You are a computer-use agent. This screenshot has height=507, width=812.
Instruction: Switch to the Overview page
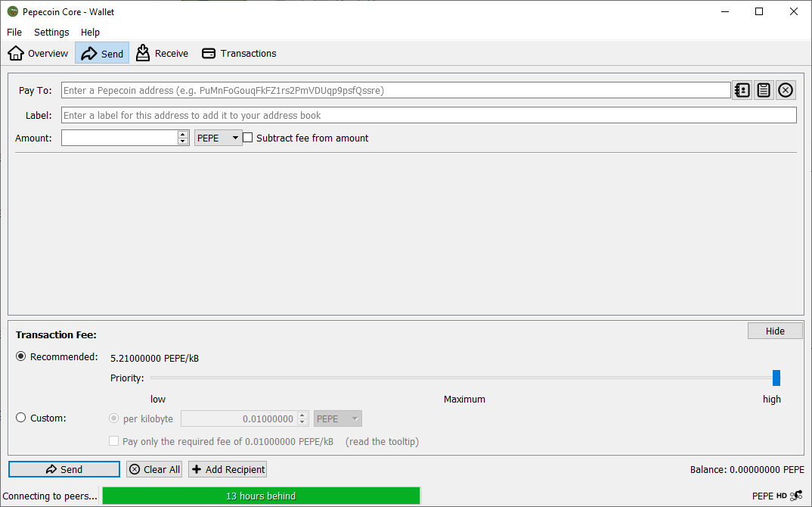pyautogui.click(x=38, y=53)
